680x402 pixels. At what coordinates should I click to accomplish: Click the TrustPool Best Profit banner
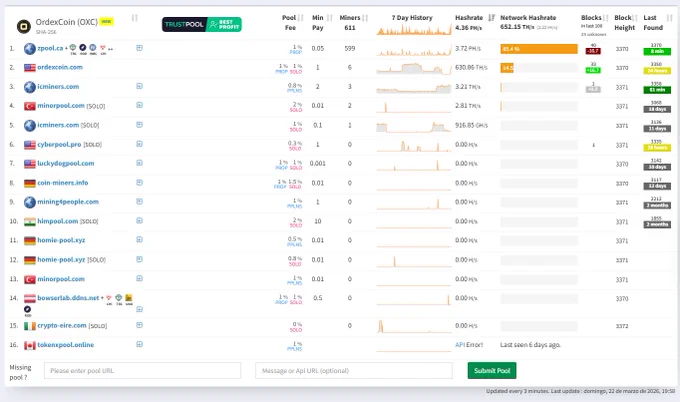pyautogui.click(x=202, y=24)
